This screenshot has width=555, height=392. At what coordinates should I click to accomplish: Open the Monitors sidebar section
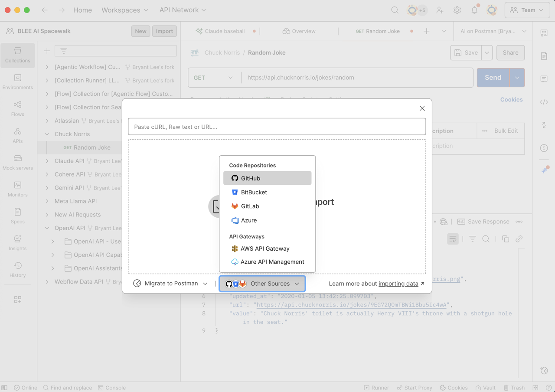17,189
